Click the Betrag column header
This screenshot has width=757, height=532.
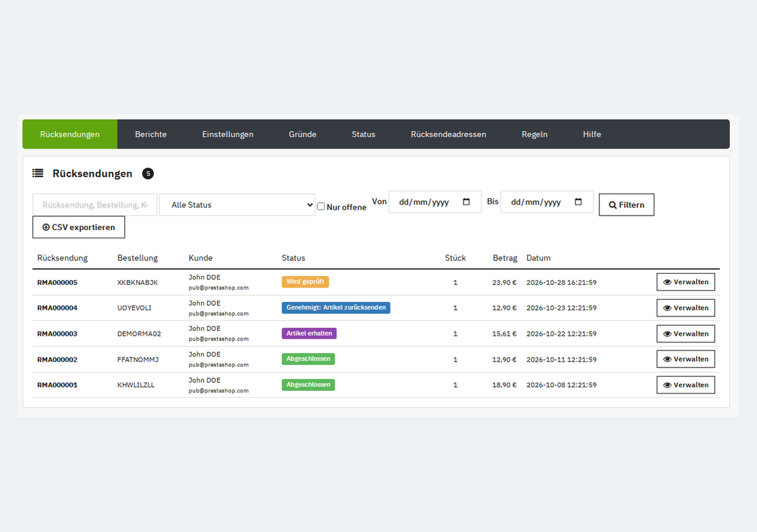point(505,258)
